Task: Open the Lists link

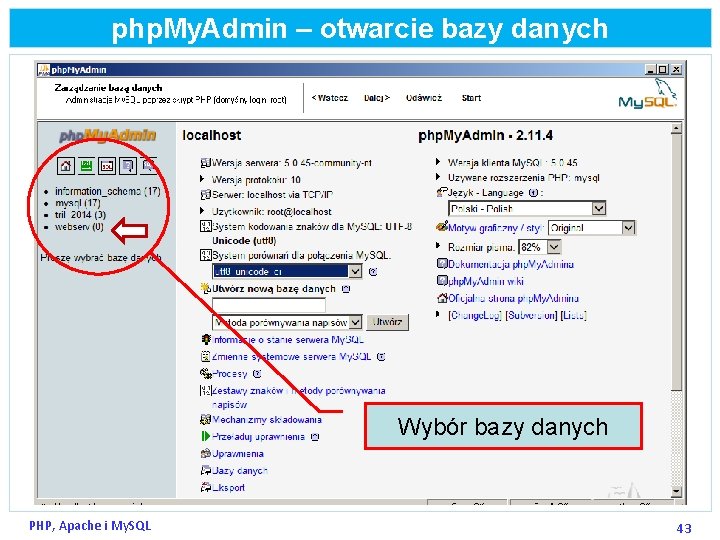Action: (574, 315)
